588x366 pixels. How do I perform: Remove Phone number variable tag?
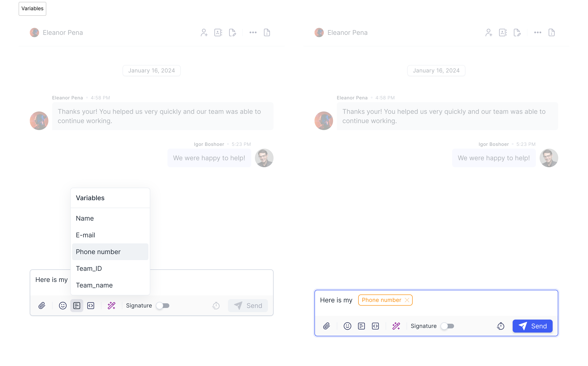tap(407, 300)
